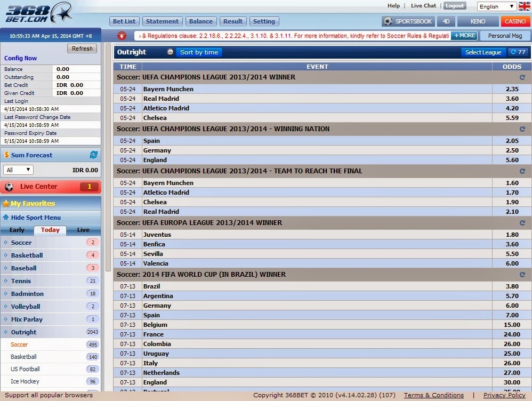Click the Sort by time button
532x401 pixels.
(x=199, y=52)
